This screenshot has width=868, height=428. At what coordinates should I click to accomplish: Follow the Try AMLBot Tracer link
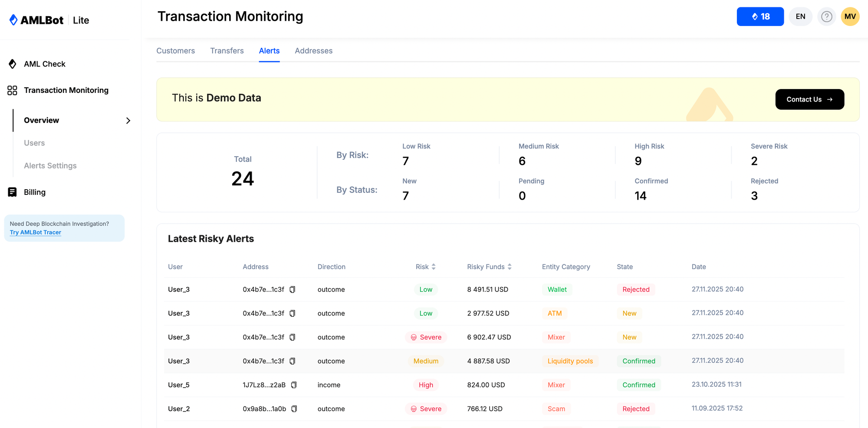tap(36, 233)
